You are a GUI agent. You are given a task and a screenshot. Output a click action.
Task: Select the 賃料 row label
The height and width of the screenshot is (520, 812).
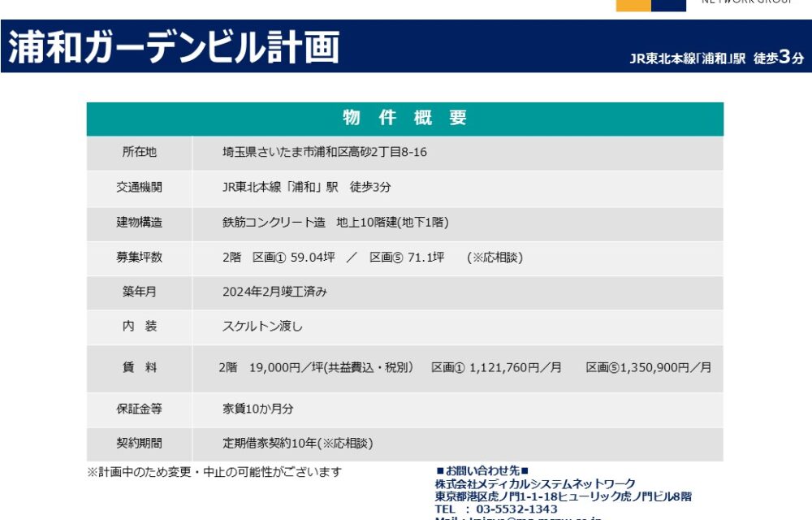pyautogui.click(x=139, y=367)
